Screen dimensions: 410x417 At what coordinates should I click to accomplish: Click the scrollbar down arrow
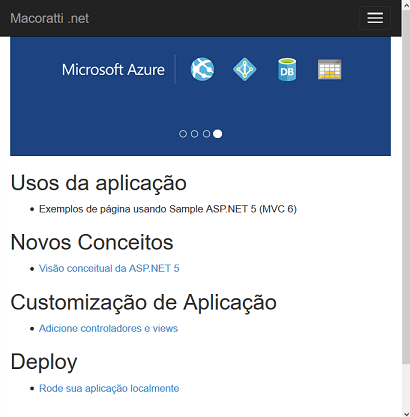click(x=406, y=413)
